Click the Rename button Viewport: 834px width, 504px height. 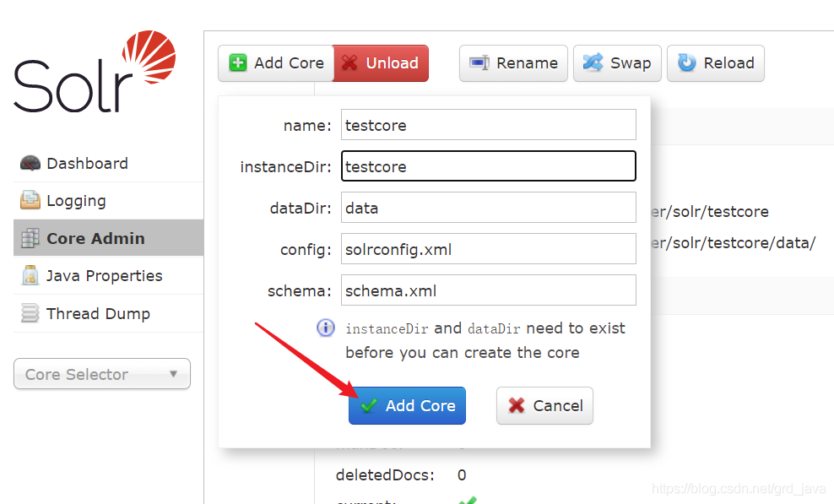513,63
